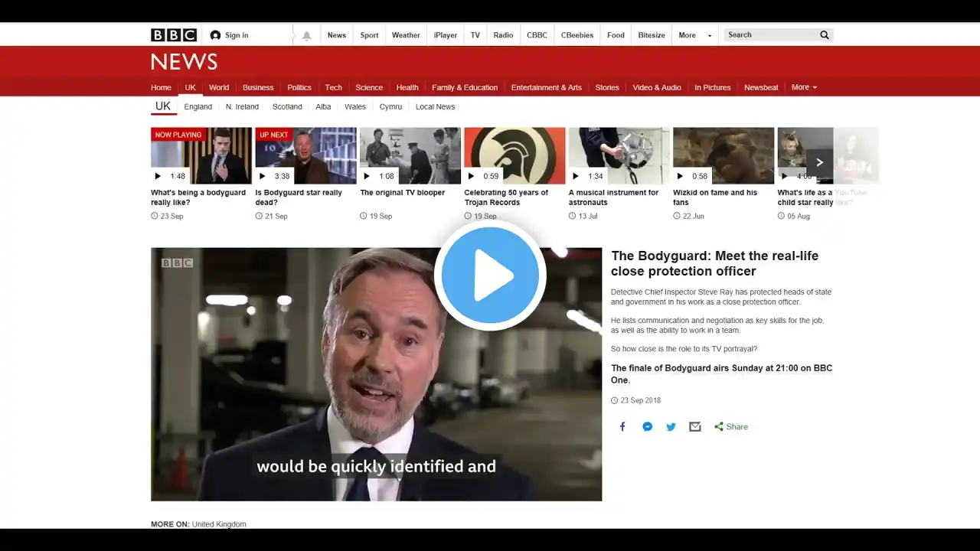Screen dimensions: 980x551
Task: Open 'Celebrating 50 years of Trojan Records' title
Action: 506,197
